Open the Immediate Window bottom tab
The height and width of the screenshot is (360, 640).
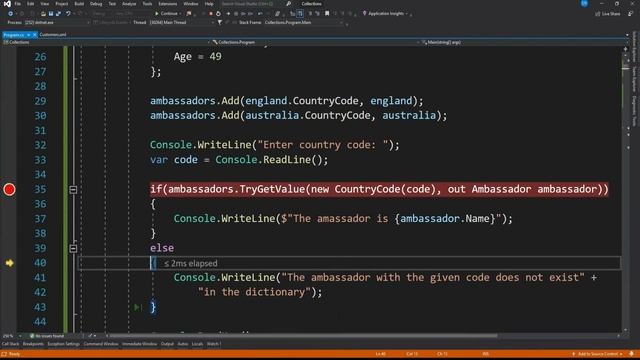[139, 344]
